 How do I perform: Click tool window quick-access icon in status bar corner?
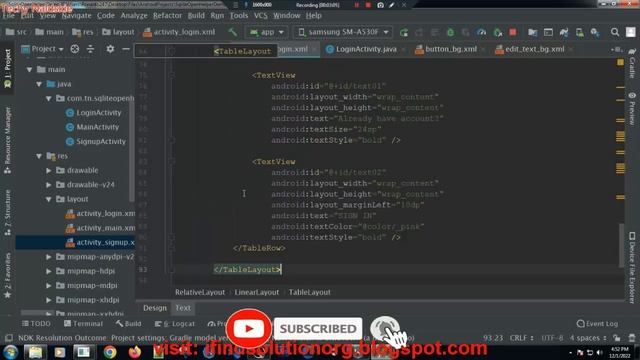(x=9, y=338)
